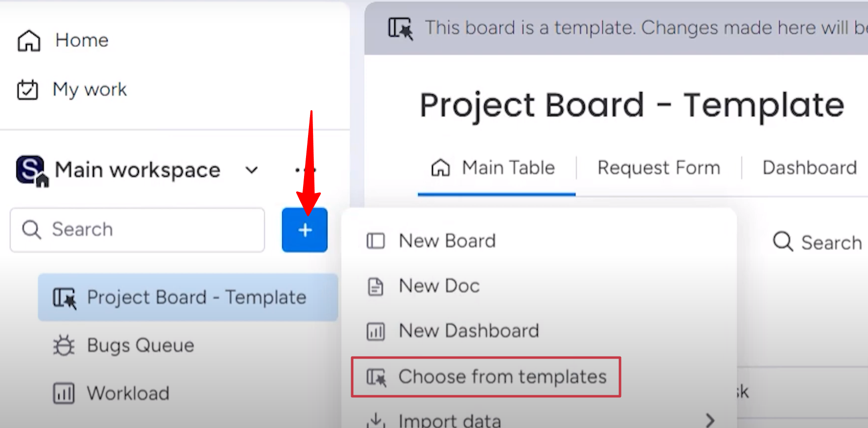Switch to the Request Form tab
The width and height of the screenshot is (868, 428).
659,168
